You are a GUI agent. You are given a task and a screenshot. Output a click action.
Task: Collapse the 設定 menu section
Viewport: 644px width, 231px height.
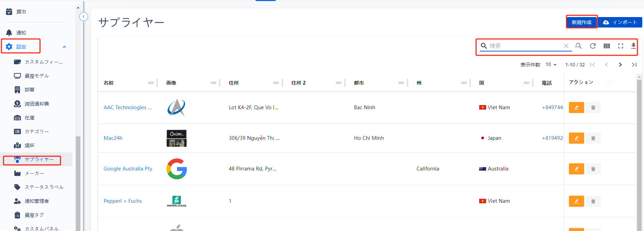point(64,47)
